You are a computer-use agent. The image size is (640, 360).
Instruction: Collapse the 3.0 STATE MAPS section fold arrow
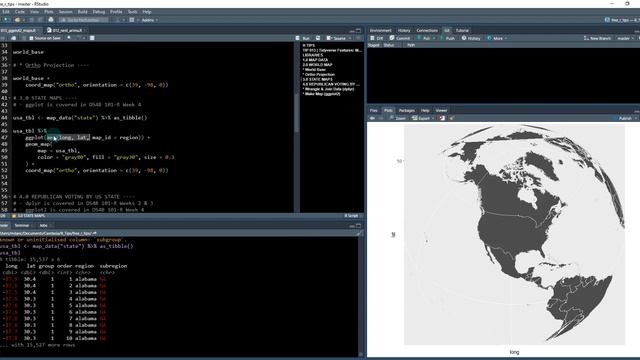pyautogui.click(x=10, y=98)
